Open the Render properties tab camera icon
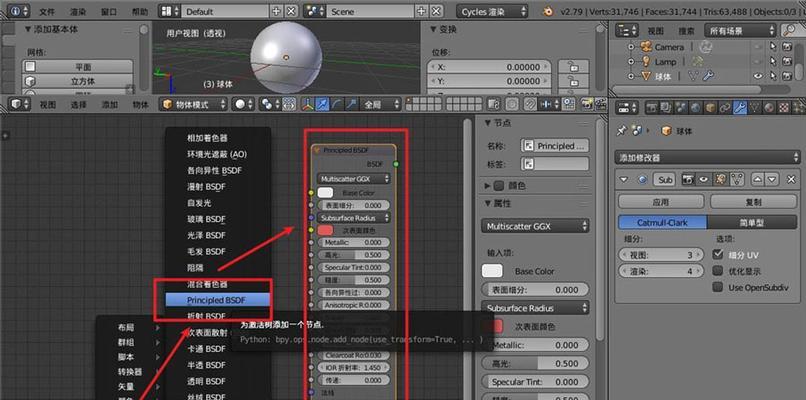Viewport: 806px width, 400px height. tap(652, 108)
